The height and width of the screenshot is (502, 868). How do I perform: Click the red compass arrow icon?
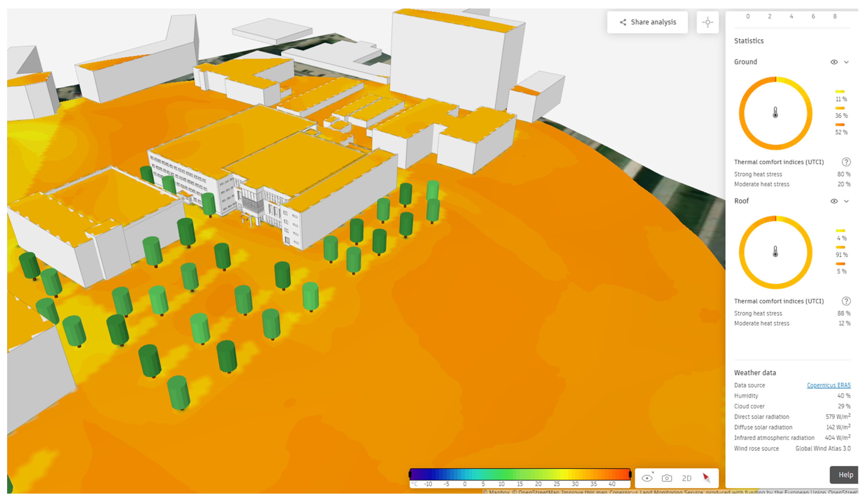point(706,478)
